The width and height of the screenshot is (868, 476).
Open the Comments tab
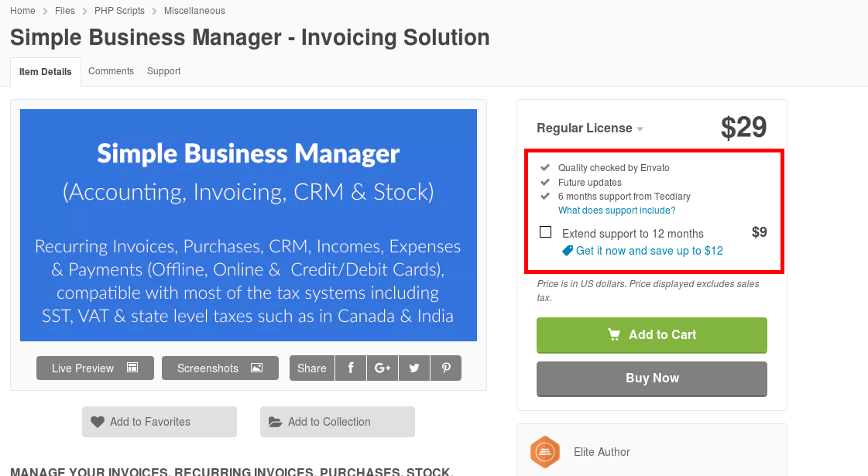[111, 71]
